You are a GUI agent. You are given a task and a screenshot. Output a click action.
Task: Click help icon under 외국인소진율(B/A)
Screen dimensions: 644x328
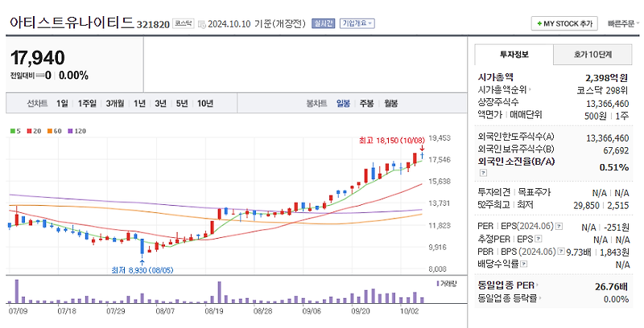(x=483, y=173)
